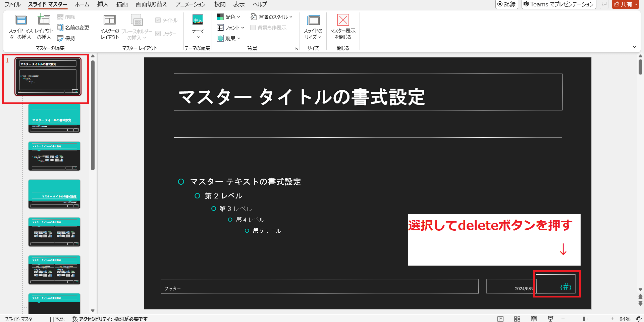Switch to Slide Sorter view icon
This screenshot has height=322, width=644.
tap(517, 319)
